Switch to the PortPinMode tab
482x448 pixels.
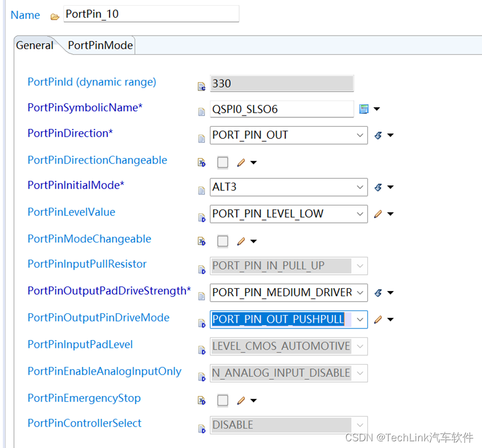coord(100,45)
